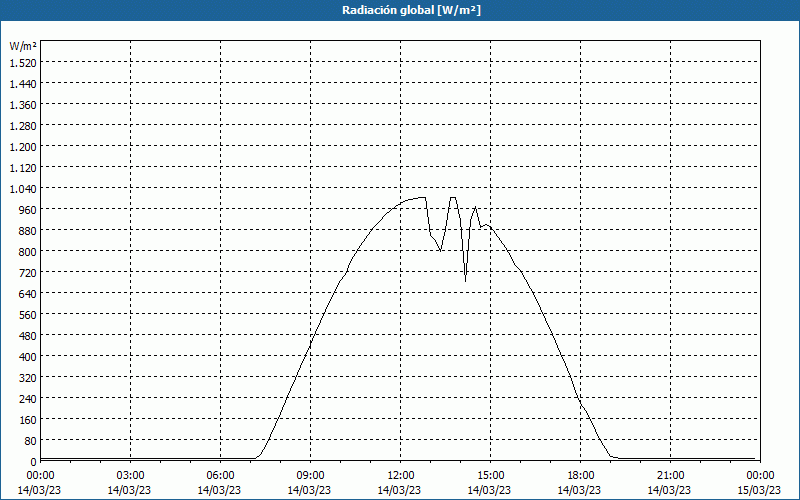Select the 1.440 y-axis value
The width and height of the screenshot is (800, 500).
(x=23, y=84)
